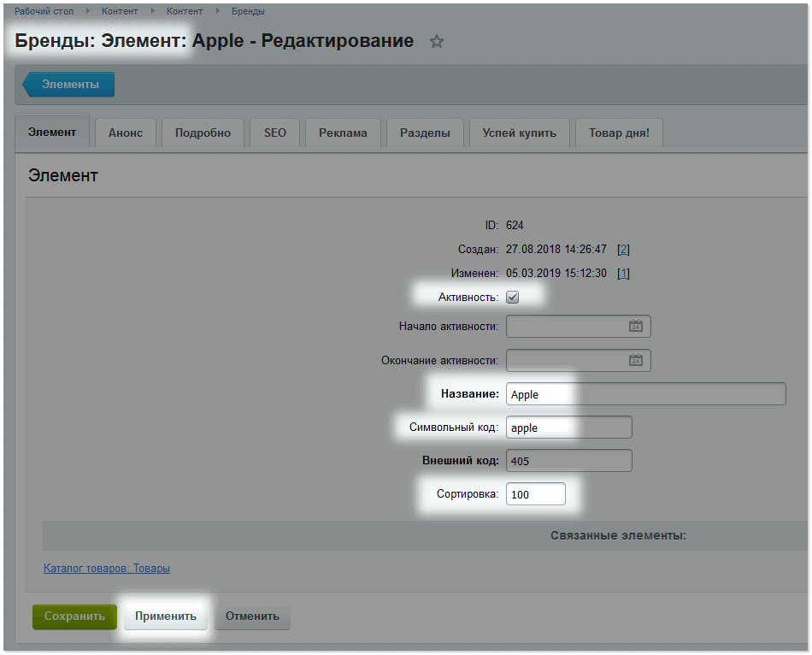
Task: Click the Сохранить button
Action: 74,617
